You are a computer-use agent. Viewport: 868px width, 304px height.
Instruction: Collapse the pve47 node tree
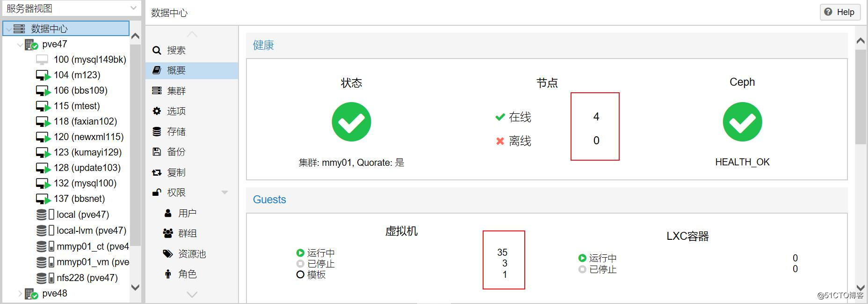(x=20, y=45)
